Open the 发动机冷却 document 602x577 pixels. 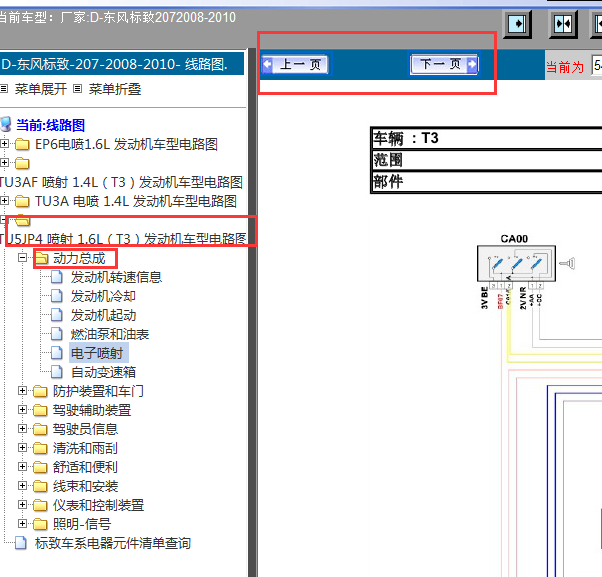tap(103, 296)
